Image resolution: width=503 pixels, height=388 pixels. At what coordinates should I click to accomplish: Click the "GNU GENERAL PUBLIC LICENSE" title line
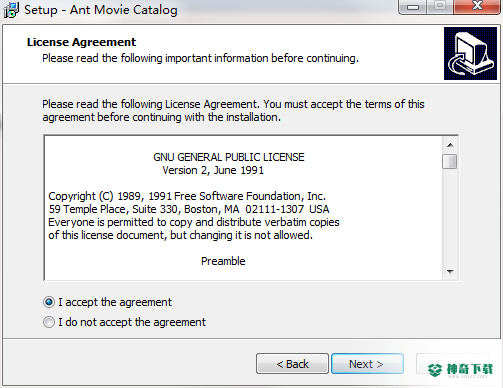pyautogui.click(x=229, y=157)
